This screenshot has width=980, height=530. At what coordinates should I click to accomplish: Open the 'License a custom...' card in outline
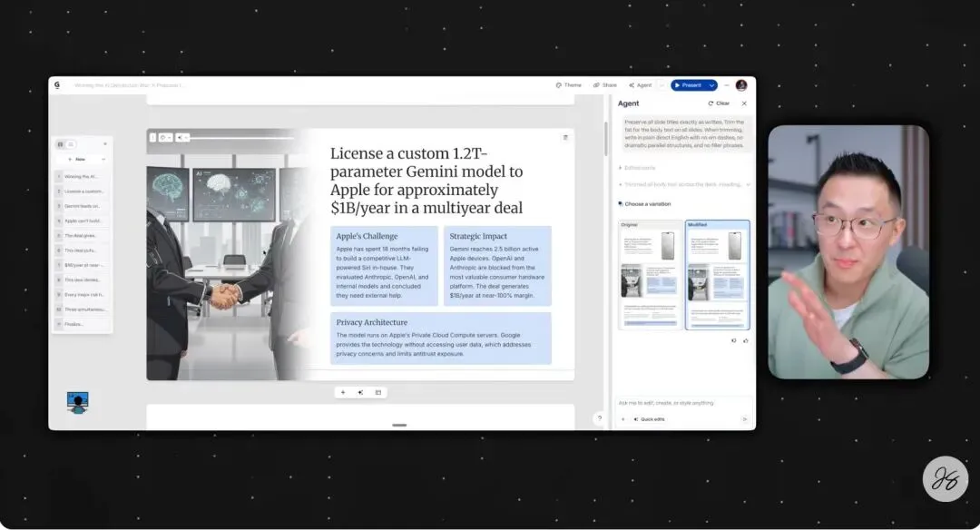[x=82, y=191]
